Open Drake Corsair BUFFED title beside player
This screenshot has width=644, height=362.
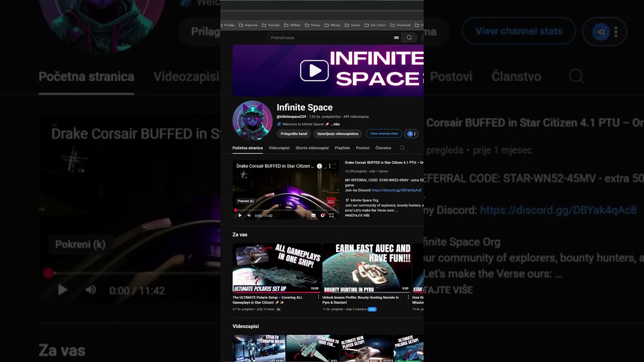coord(384,162)
